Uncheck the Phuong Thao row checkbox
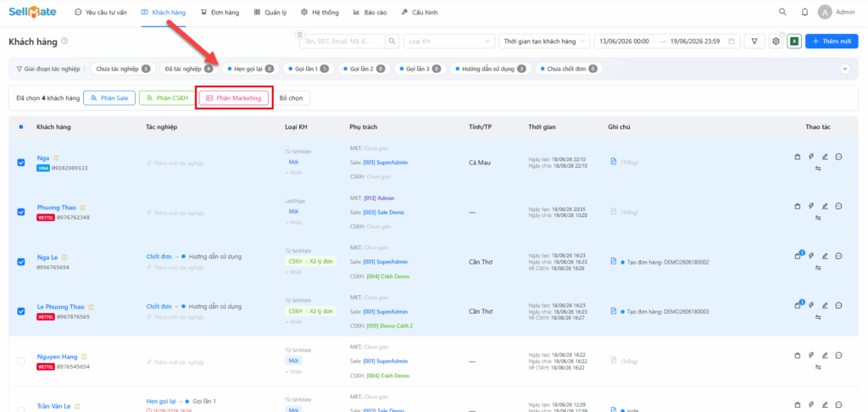Viewport: 868px width, 412px height. [x=21, y=212]
